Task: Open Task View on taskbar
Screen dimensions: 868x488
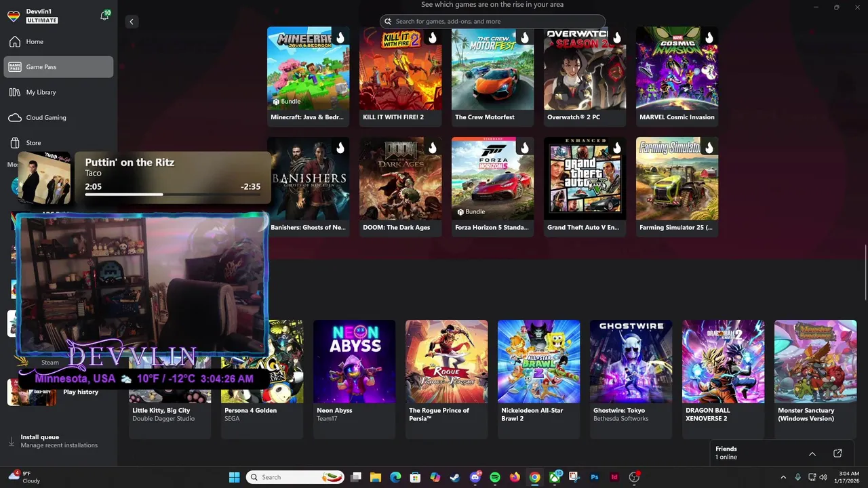Action: pyautogui.click(x=356, y=477)
